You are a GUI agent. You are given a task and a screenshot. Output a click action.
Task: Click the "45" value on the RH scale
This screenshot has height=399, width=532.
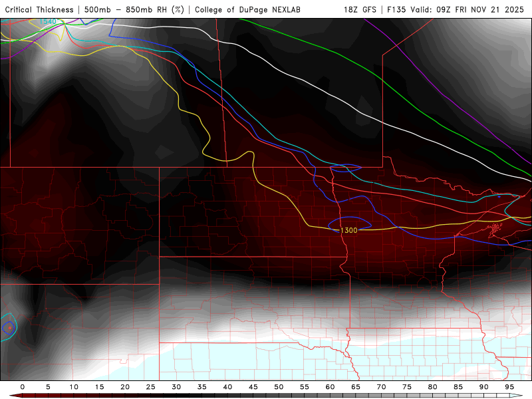pyautogui.click(x=253, y=387)
